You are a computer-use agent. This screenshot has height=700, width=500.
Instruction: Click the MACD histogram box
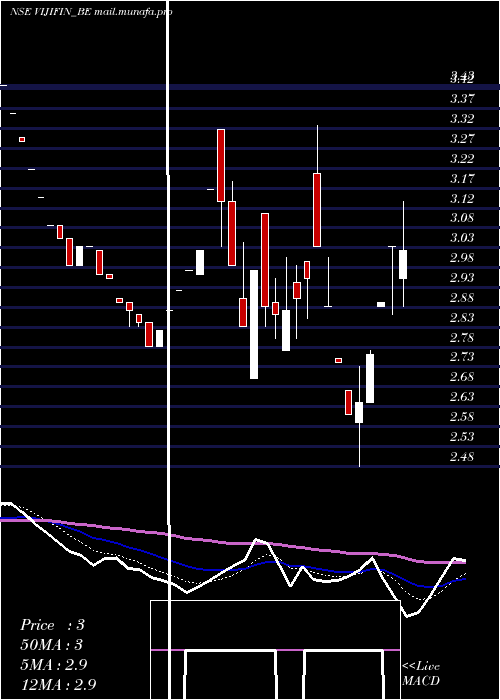[x=275, y=650]
